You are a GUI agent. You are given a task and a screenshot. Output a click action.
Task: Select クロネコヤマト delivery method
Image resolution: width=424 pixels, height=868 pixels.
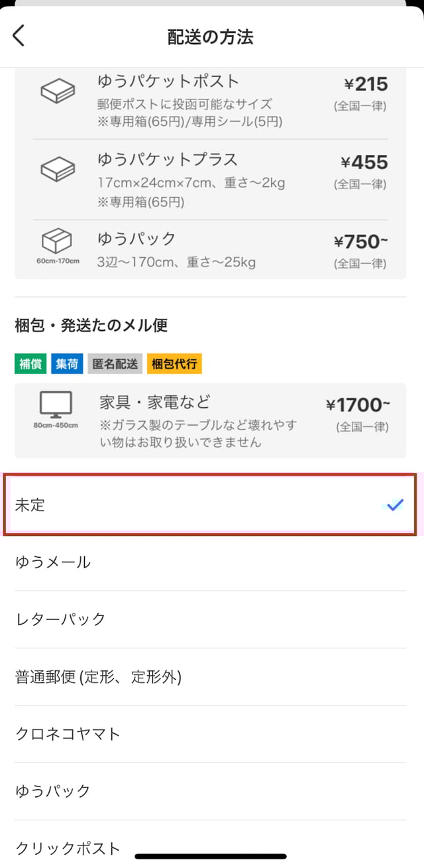point(68,733)
